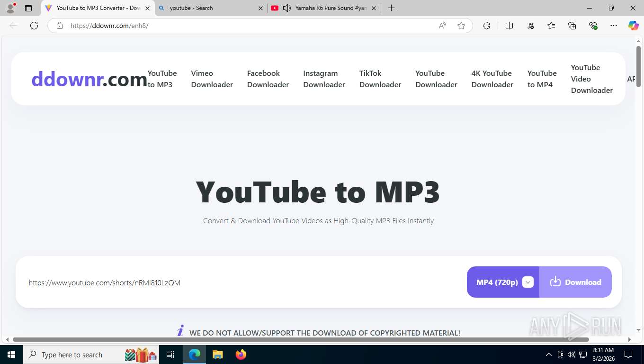
Task: Open Vimeo Downloader nav link
Action: click(212, 79)
